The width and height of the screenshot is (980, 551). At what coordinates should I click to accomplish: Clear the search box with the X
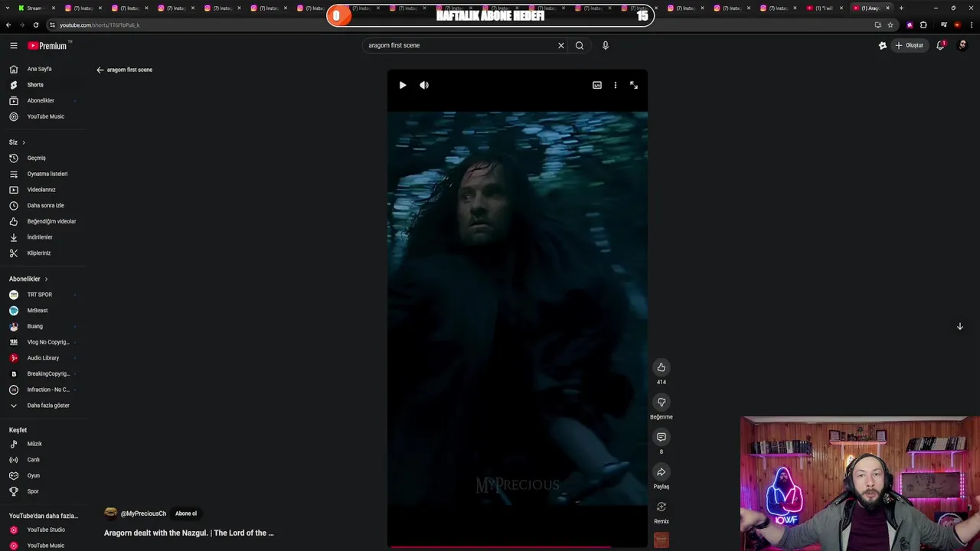[x=560, y=45]
